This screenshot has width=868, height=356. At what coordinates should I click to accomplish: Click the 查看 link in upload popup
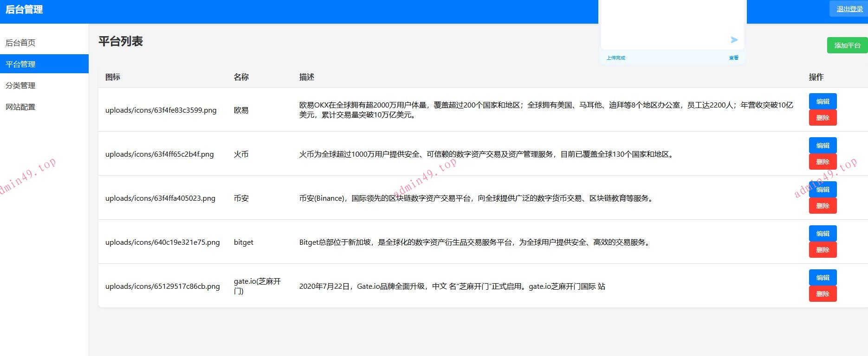tap(733, 58)
